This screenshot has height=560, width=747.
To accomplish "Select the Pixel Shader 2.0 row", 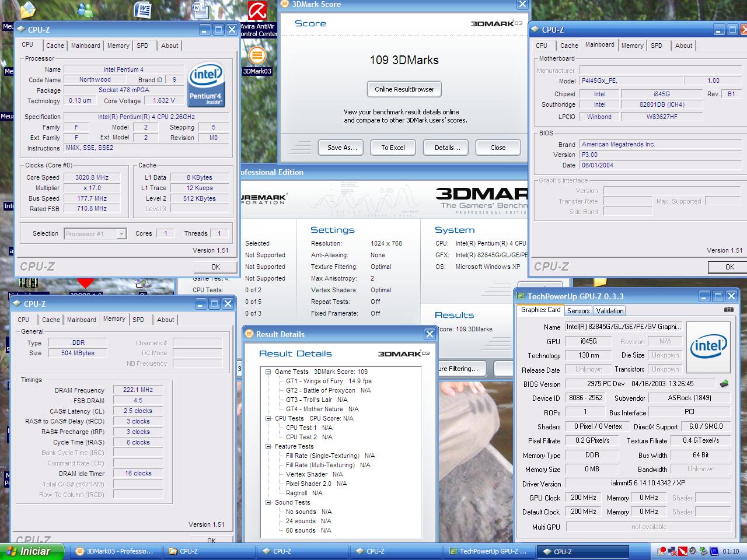I will coord(316,484).
